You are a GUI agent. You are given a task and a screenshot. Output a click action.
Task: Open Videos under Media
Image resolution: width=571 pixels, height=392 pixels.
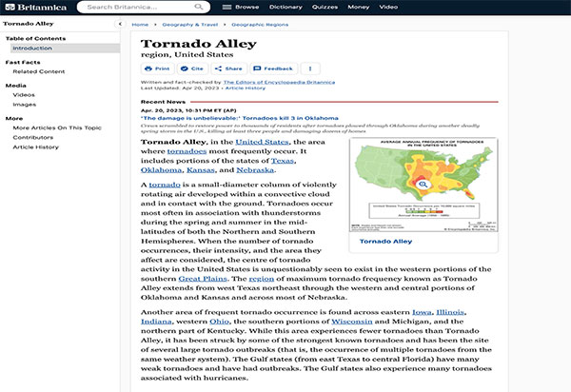point(24,95)
